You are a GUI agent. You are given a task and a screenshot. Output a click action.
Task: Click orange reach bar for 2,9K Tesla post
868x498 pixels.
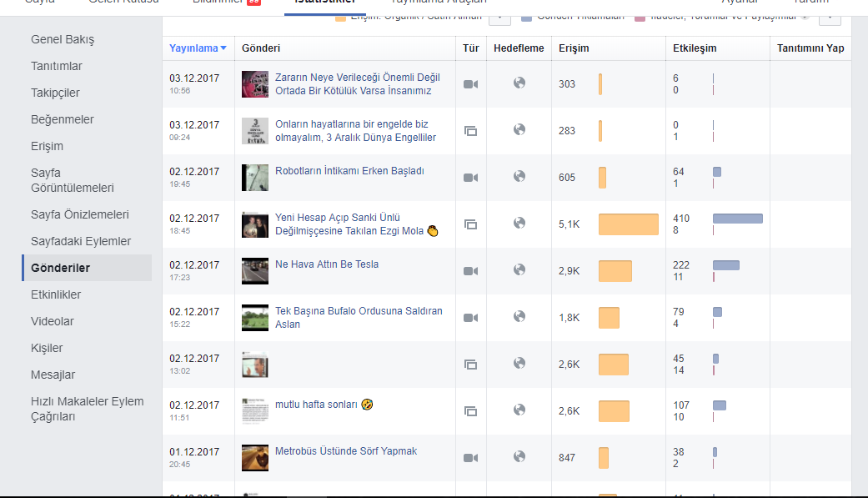[615, 271]
